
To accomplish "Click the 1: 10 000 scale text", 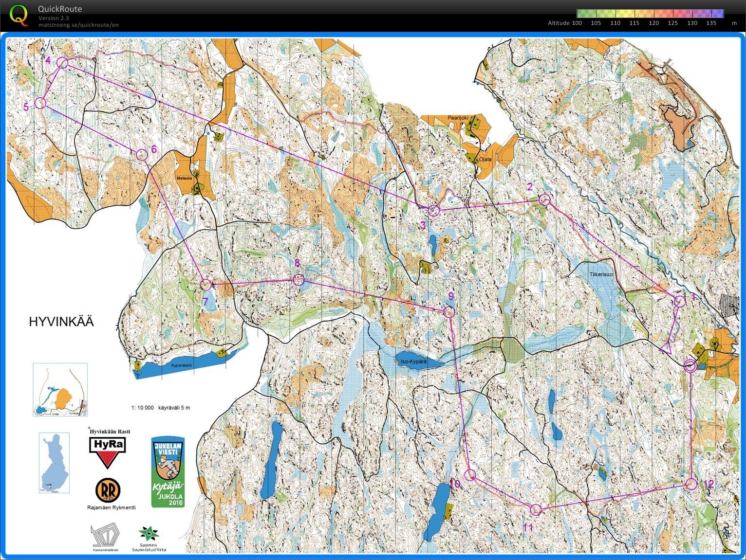I will [x=142, y=408].
